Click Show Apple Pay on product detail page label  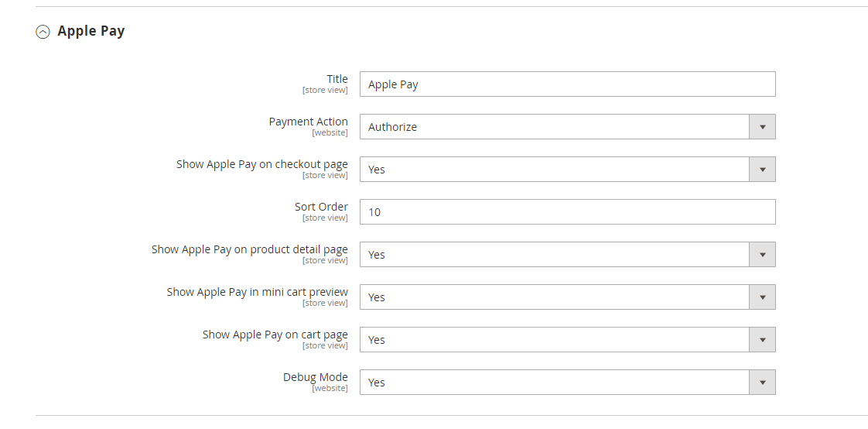tap(249, 249)
